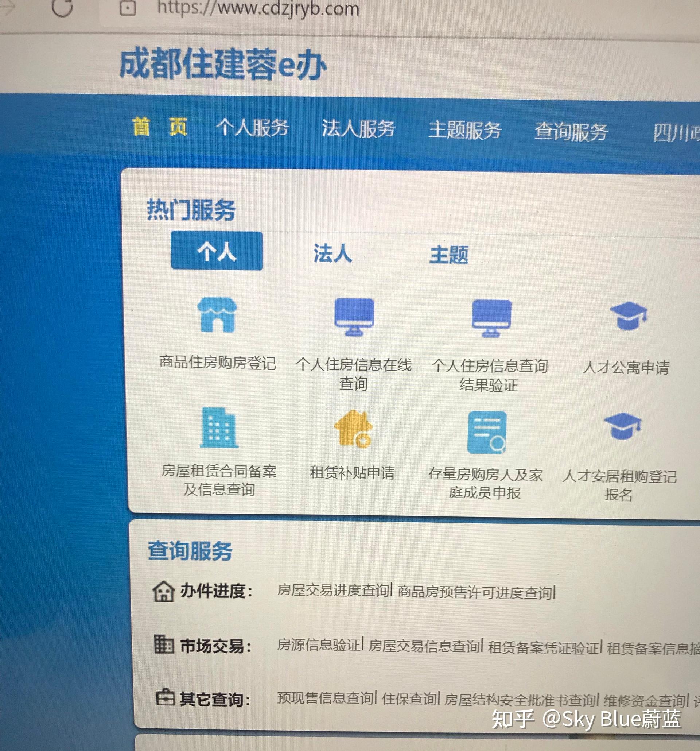
Task: Open 商品房预售许可进度查询 link
Action: point(475,592)
